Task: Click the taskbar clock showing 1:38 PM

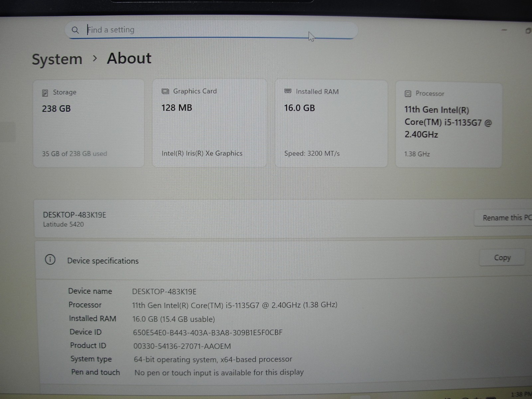Action: (x=521, y=395)
